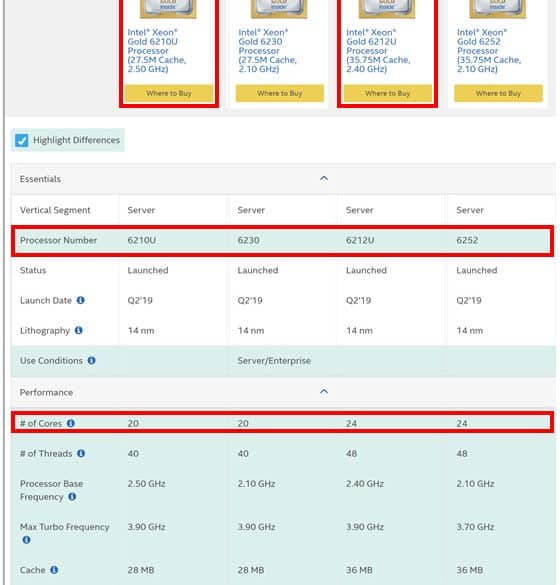Collapse the Essentials section chevron
Viewport: 560px width, 585px height.
click(x=324, y=178)
